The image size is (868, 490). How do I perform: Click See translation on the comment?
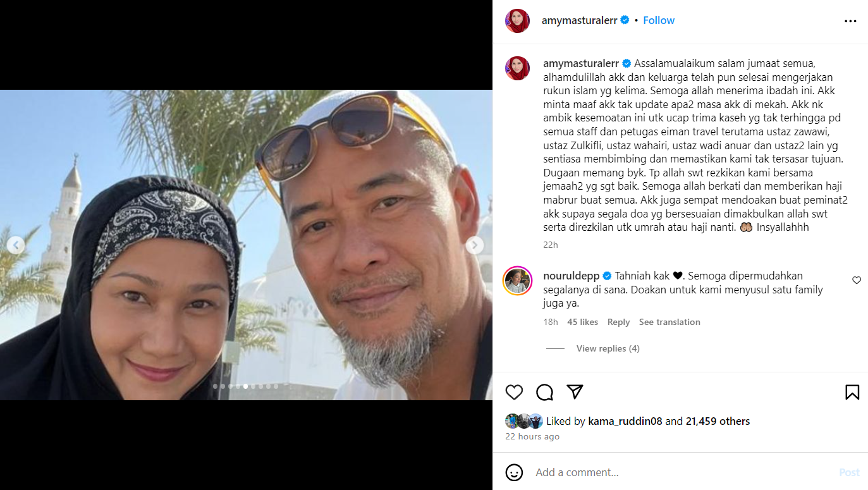point(669,322)
